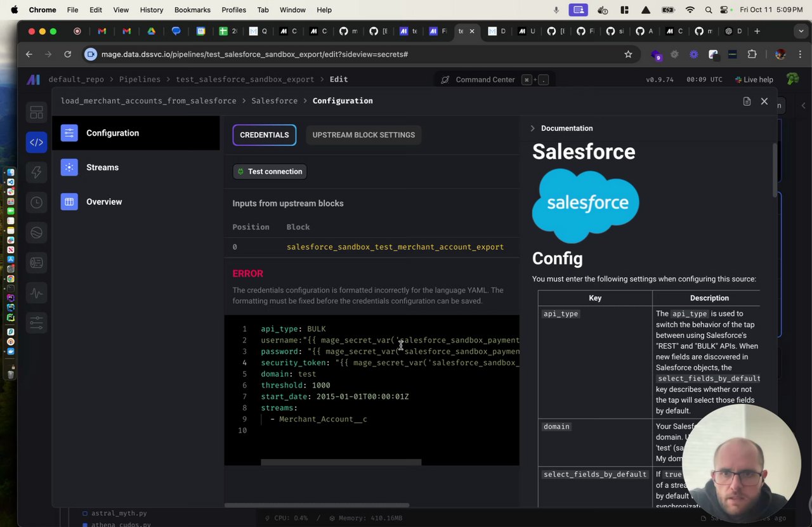Open the History menu

(x=152, y=10)
